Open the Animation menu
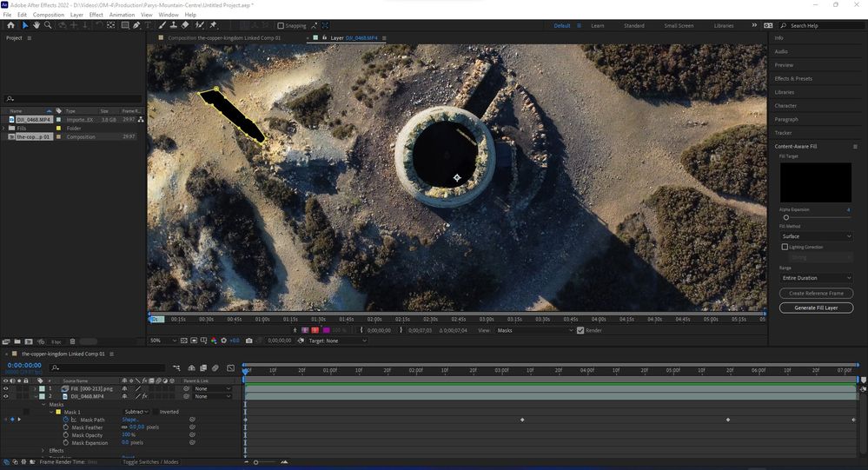The width and height of the screenshot is (868, 470). [x=122, y=15]
